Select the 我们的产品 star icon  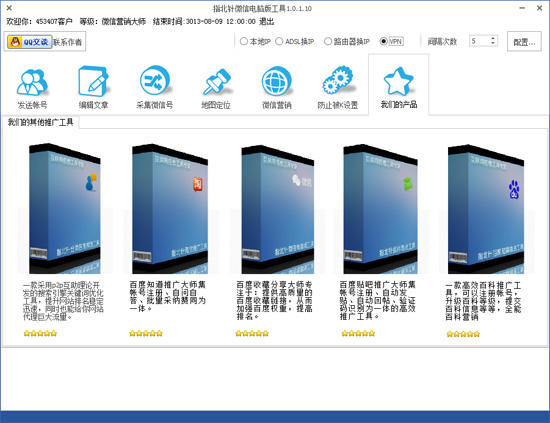(399, 81)
